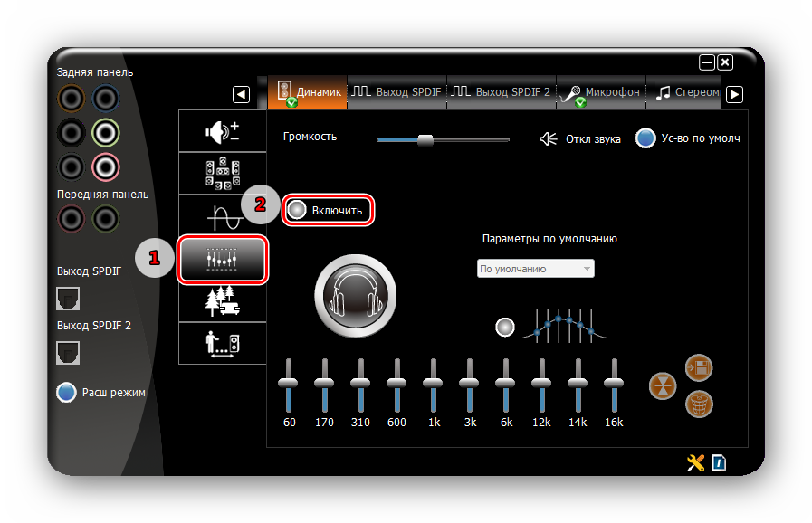Open the volume control sidebar section
Image resolution: width=812 pixels, height=523 pixels.
[x=222, y=132]
